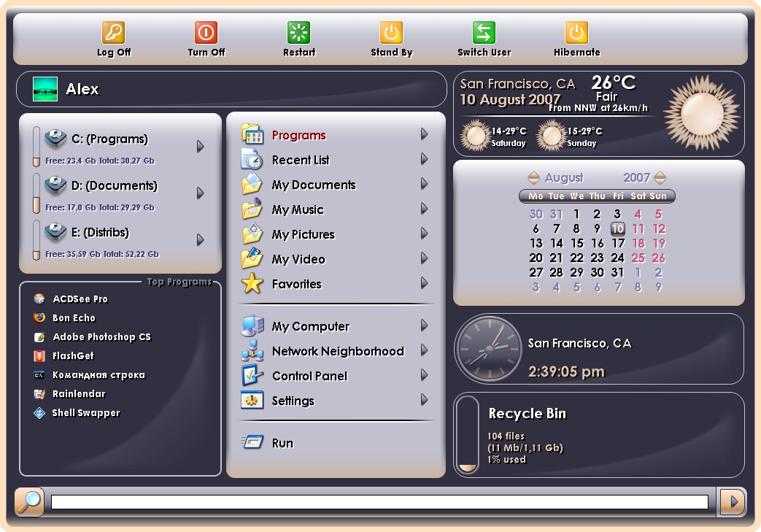Expand the My Documents submenu arrow
The width and height of the screenshot is (761, 532).
[424, 183]
